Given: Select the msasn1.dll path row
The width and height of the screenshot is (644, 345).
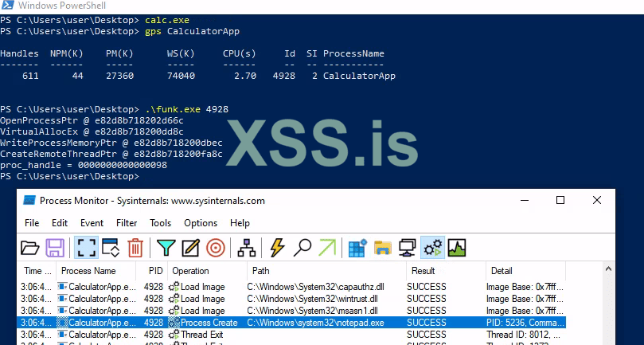Looking at the screenshot, I should click(x=312, y=311).
